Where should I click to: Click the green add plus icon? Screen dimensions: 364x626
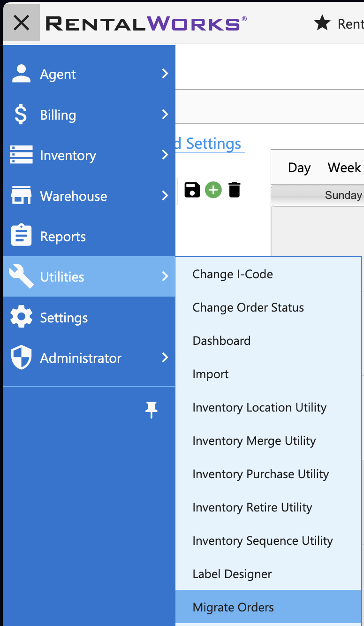tap(213, 190)
